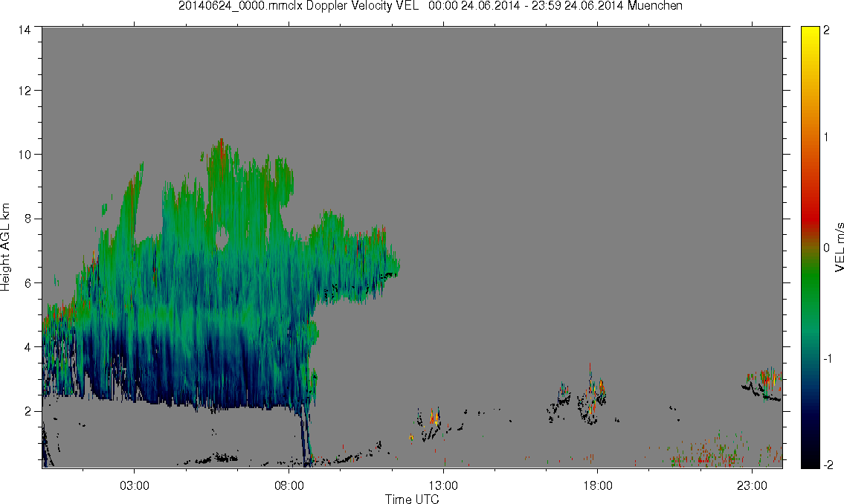Click the plot title text at top
Viewport: 844px width, 504px height.
coord(430,6)
